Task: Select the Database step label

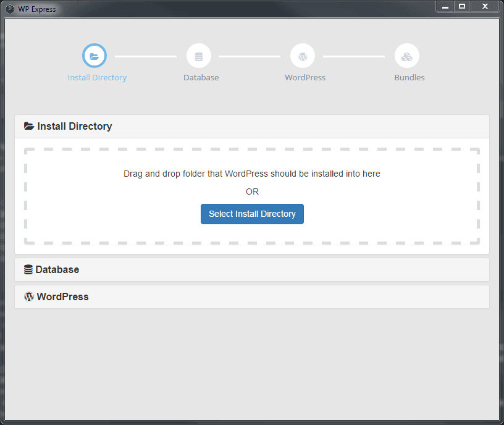Action: point(201,77)
